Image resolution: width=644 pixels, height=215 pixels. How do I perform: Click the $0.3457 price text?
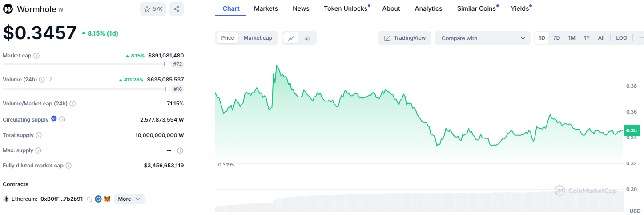pos(40,33)
